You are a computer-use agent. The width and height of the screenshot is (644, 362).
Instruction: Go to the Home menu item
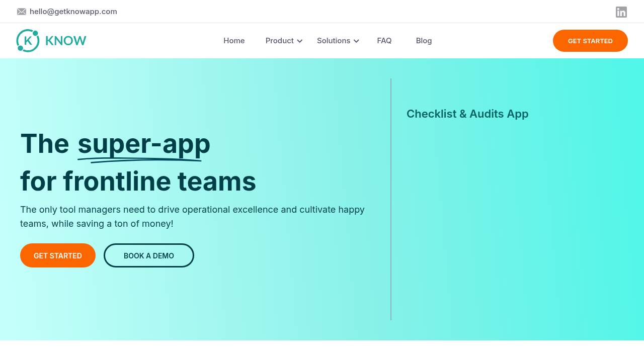pyautogui.click(x=234, y=41)
